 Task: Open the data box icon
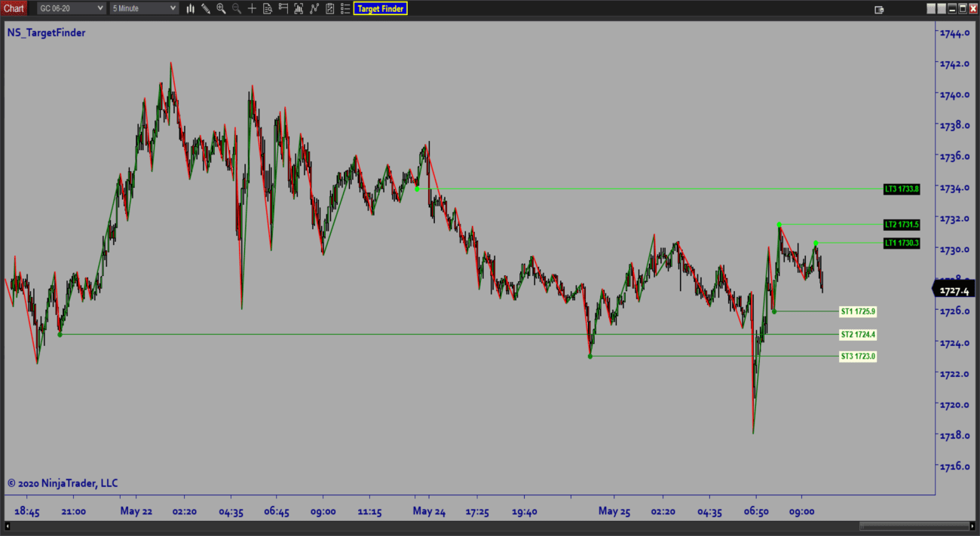pyautogui.click(x=268, y=8)
